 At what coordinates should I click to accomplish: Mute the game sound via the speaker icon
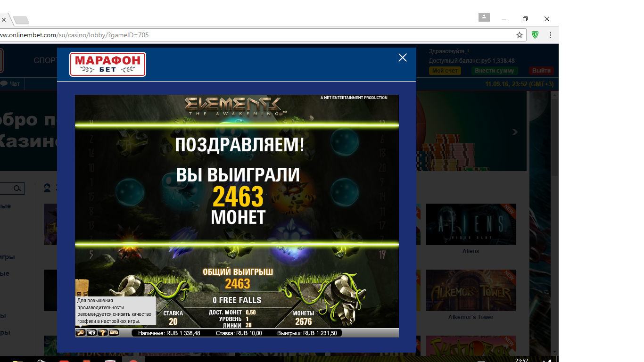pyautogui.click(x=91, y=332)
